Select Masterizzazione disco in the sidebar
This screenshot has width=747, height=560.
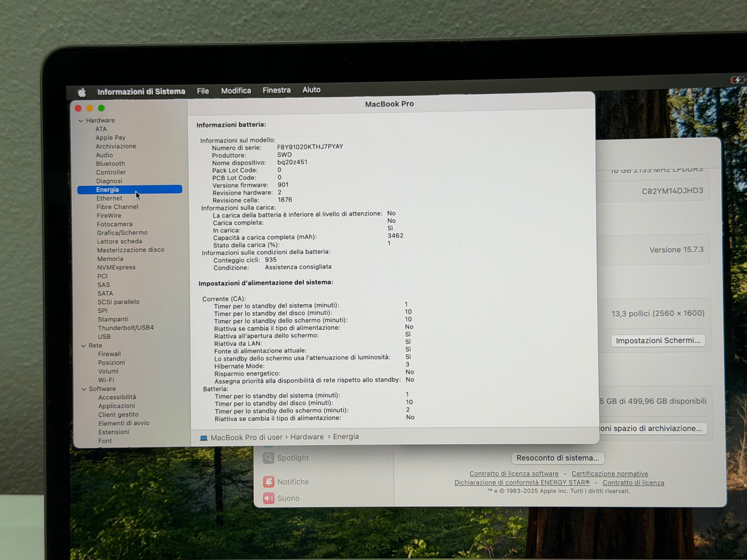click(x=131, y=250)
